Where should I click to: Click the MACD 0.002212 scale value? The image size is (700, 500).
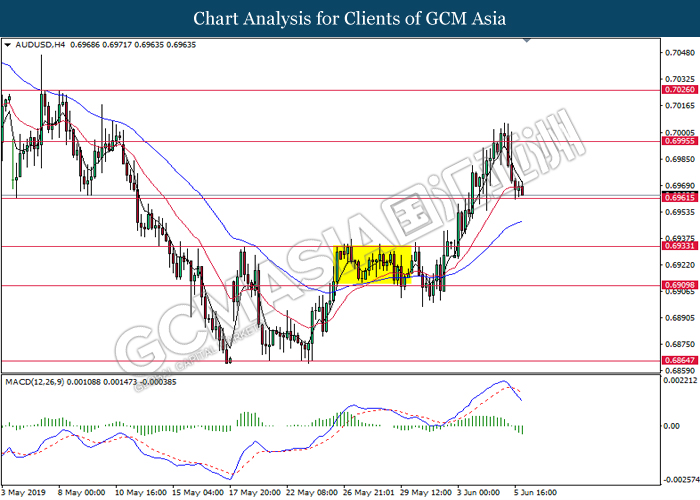[x=680, y=380]
